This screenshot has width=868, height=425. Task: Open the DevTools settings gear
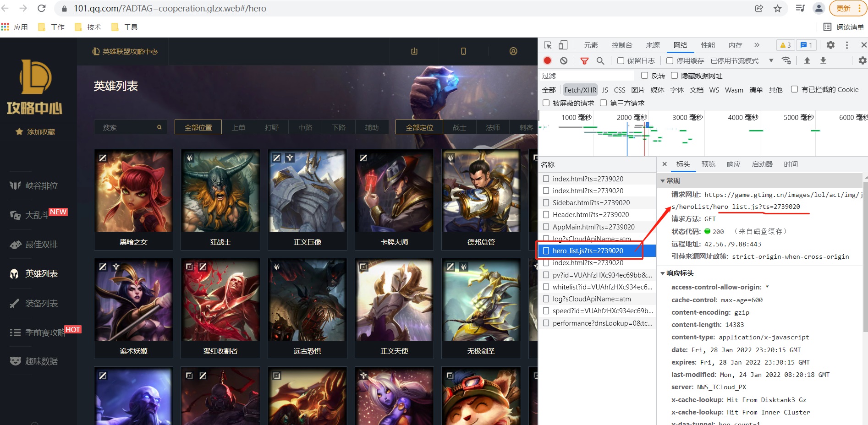[830, 45]
